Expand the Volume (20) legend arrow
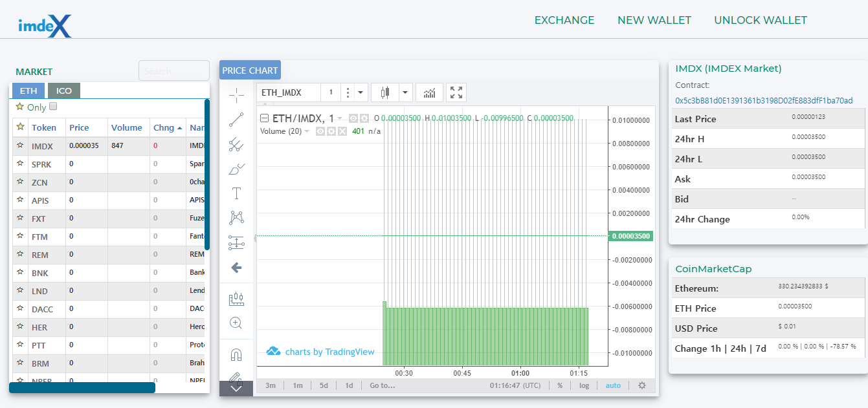The image size is (868, 408). [x=307, y=131]
